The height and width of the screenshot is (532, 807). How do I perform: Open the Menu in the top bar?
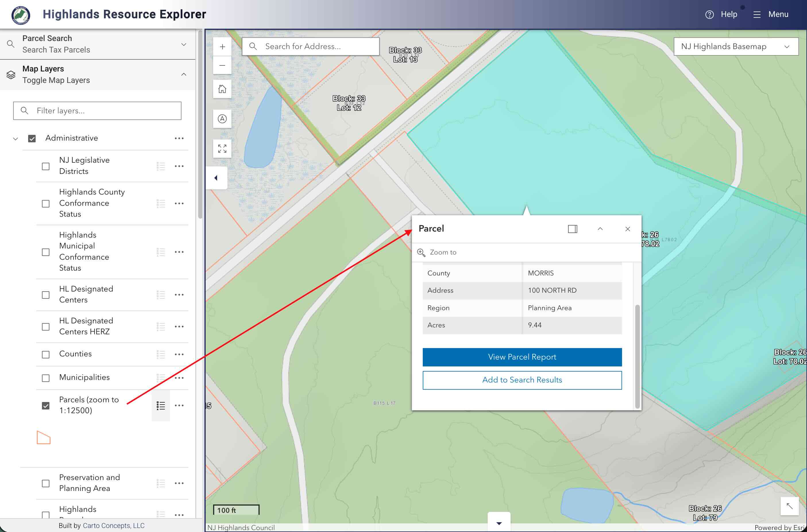coord(771,14)
